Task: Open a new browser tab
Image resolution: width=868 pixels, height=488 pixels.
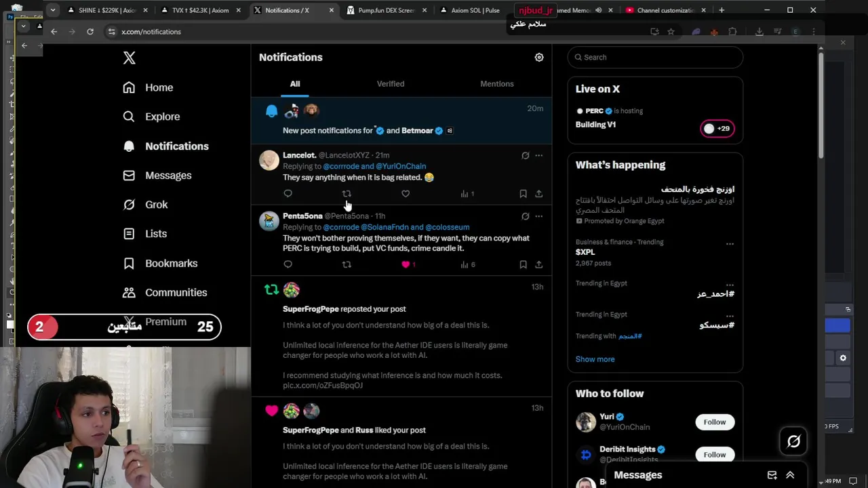Action: [722, 10]
